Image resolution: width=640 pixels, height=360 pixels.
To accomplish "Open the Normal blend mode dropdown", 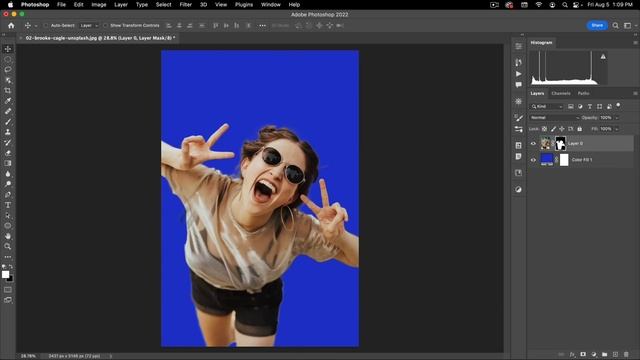I will (x=555, y=118).
